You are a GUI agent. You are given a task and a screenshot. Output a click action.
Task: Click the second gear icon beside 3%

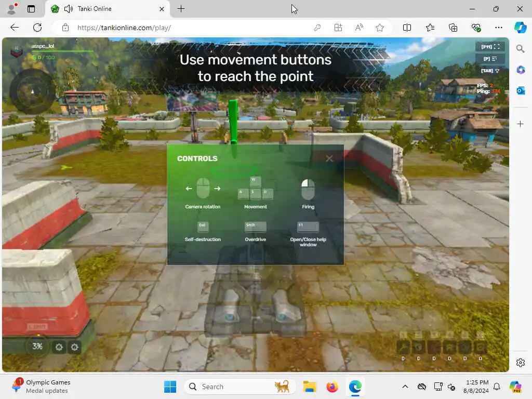tap(75, 347)
